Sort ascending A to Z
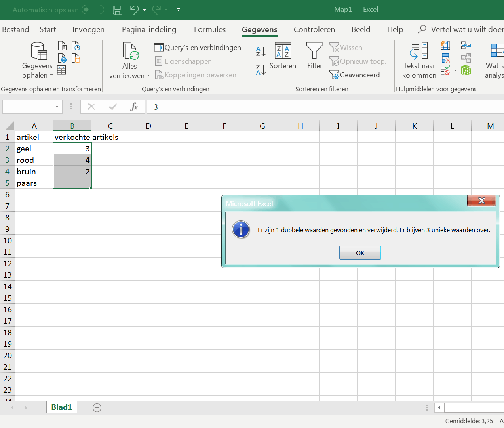The image size is (504, 428). click(x=261, y=51)
